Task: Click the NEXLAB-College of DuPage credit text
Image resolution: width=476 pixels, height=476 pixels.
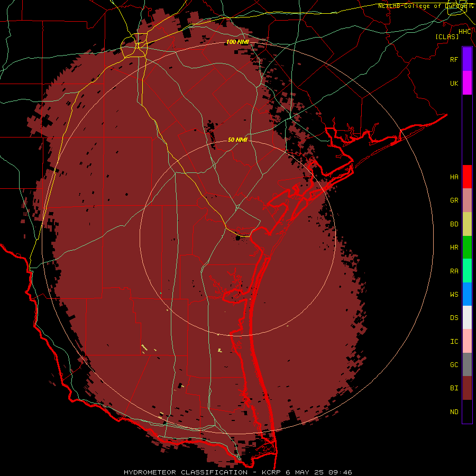Action: pyautogui.click(x=424, y=6)
